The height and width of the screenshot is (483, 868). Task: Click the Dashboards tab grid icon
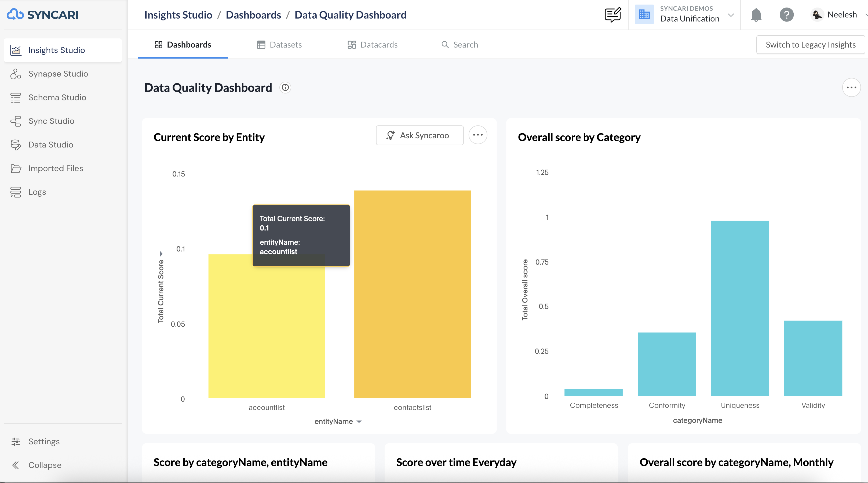click(x=159, y=45)
